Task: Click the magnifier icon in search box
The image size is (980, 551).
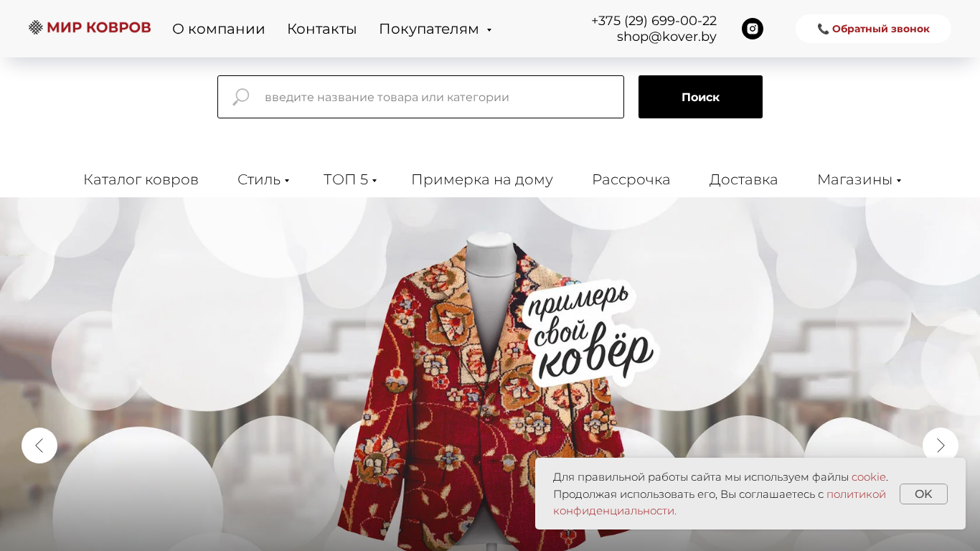Action: pos(240,97)
